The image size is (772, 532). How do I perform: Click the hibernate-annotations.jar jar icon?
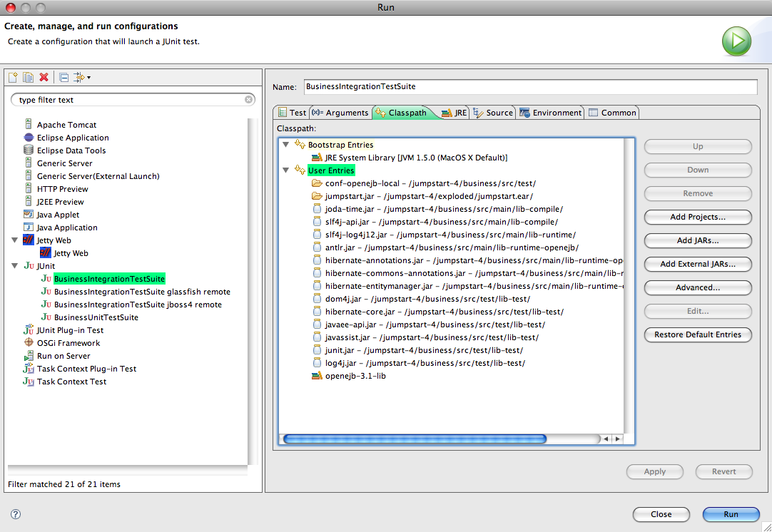317,260
